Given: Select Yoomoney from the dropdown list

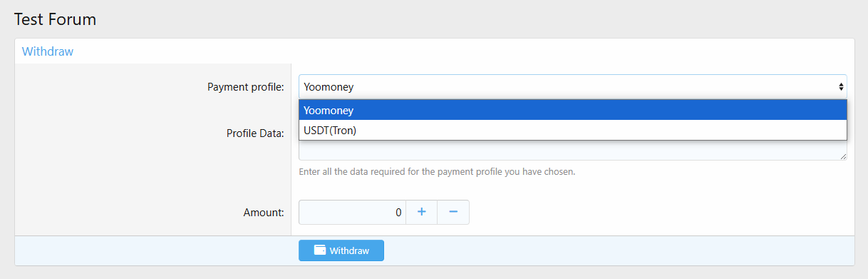Looking at the screenshot, I should click(x=572, y=110).
